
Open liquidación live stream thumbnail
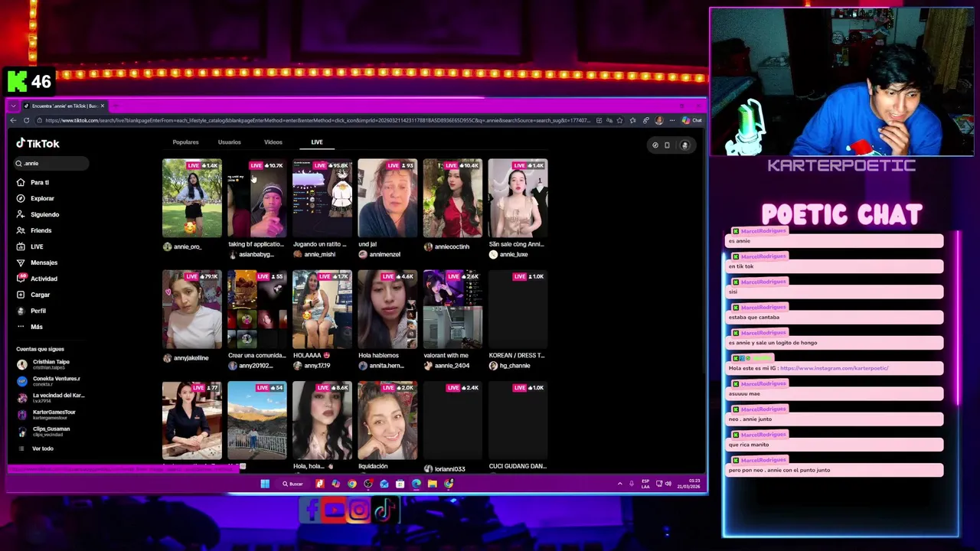click(x=387, y=420)
